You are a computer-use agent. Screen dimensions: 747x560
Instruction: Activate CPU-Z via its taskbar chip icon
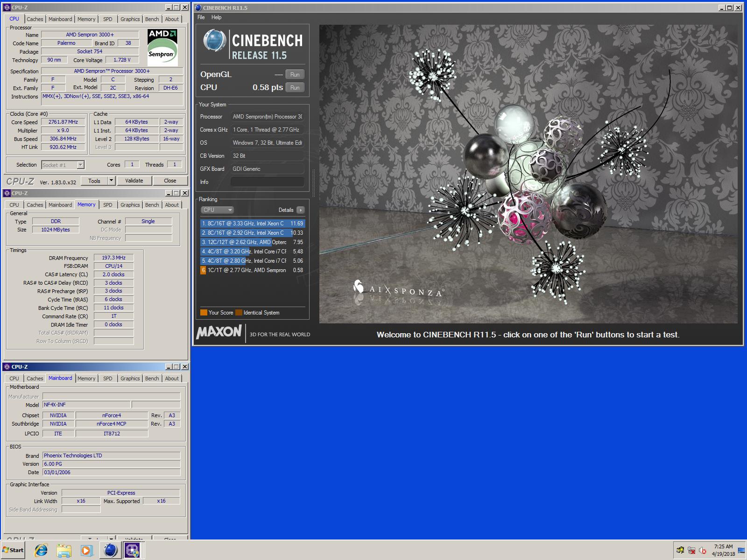[x=133, y=551]
